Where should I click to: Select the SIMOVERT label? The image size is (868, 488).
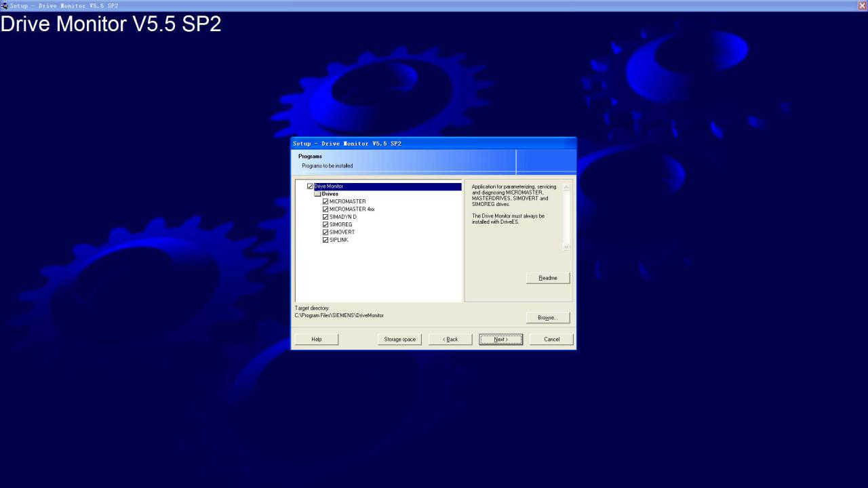click(342, 232)
